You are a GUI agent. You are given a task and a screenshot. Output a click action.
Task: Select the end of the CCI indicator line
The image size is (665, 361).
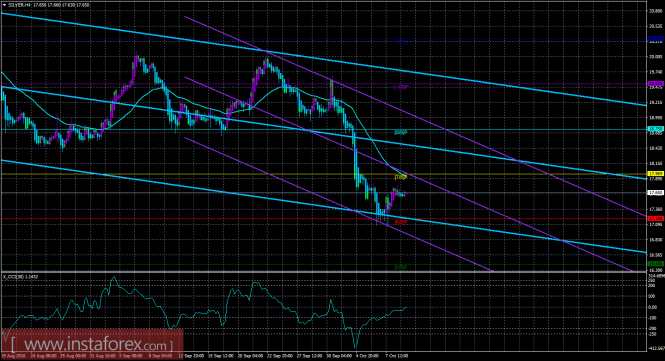pos(405,308)
